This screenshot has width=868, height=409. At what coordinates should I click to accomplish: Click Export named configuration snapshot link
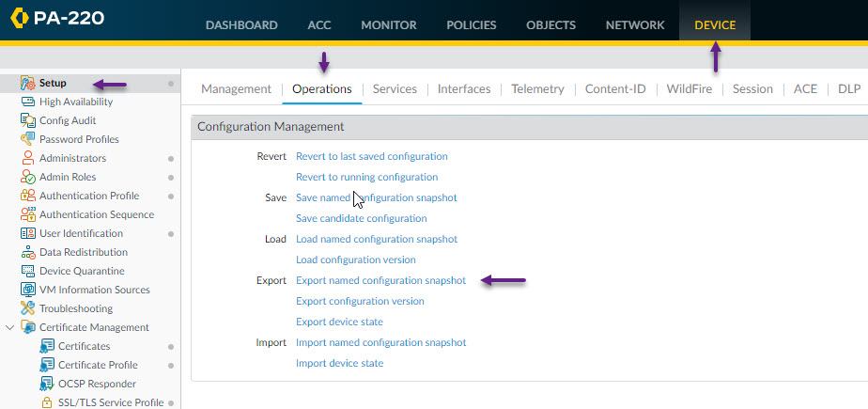click(x=380, y=280)
